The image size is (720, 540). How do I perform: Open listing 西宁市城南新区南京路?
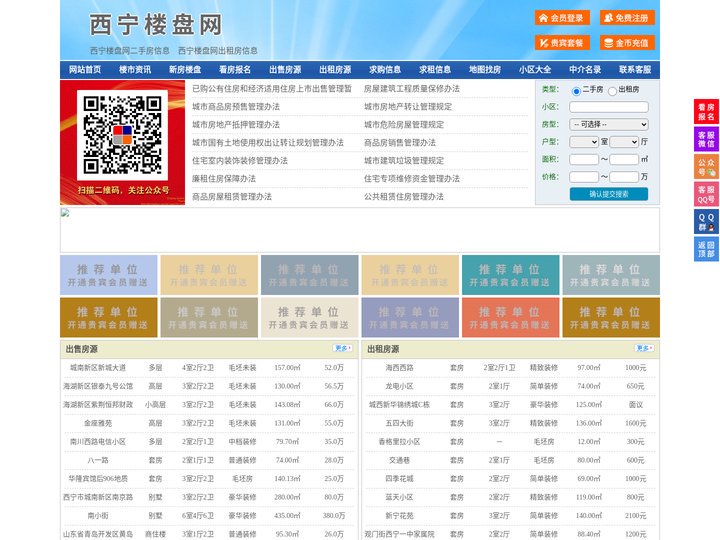click(98, 497)
